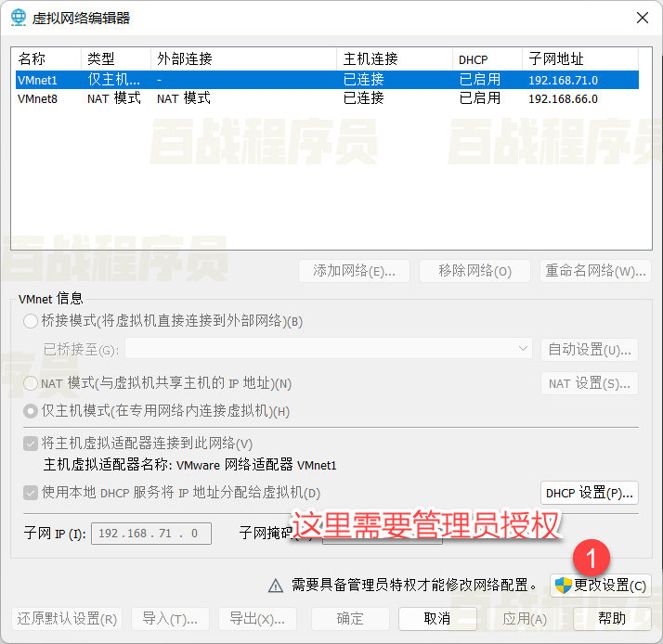Click 重命名网络(W) button
This screenshot has width=663, height=644.
595,271
